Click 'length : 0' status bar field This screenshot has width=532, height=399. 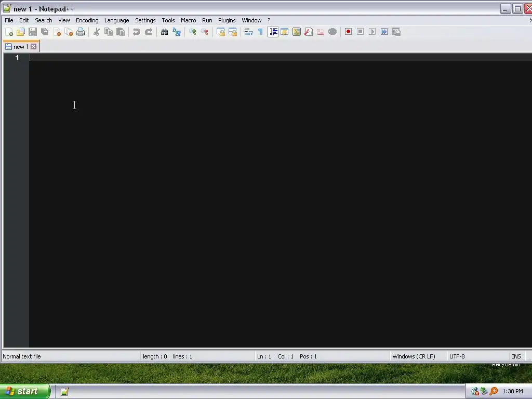point(155,356)
